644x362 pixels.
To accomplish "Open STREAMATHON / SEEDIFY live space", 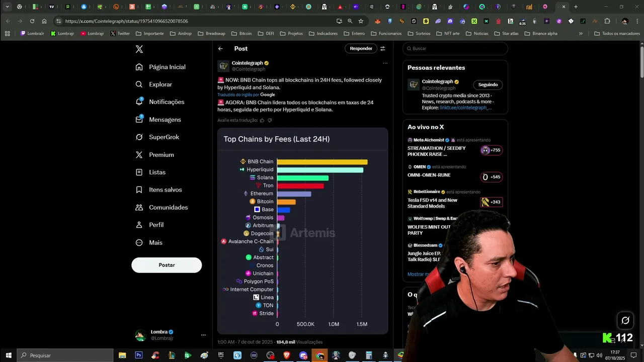I will (x=455, y=149).
